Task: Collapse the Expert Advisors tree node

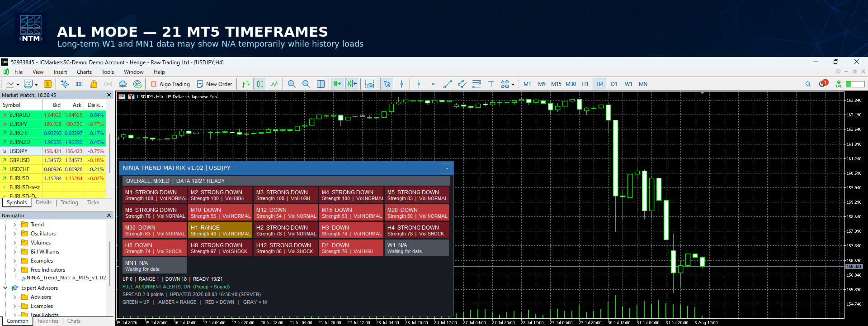Action: (x=5, y=288)
